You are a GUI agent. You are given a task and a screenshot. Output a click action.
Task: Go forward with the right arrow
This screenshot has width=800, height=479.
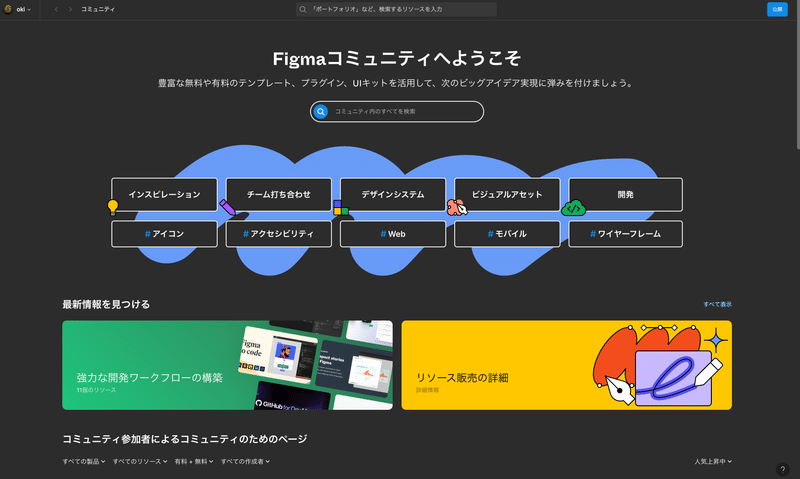[x=70, y=9]
